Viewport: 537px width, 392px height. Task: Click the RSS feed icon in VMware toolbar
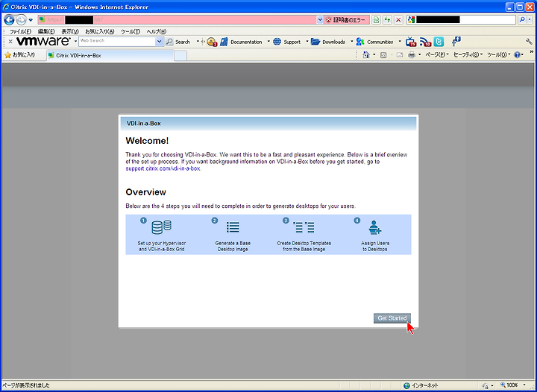click(x=425, y=42)
